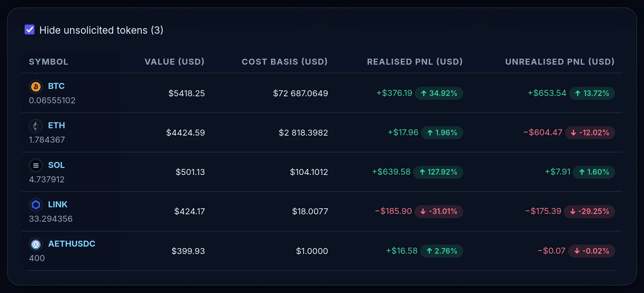644x293 pixels.
Task: Click the Ethereum coin icon
Action: 36,126
